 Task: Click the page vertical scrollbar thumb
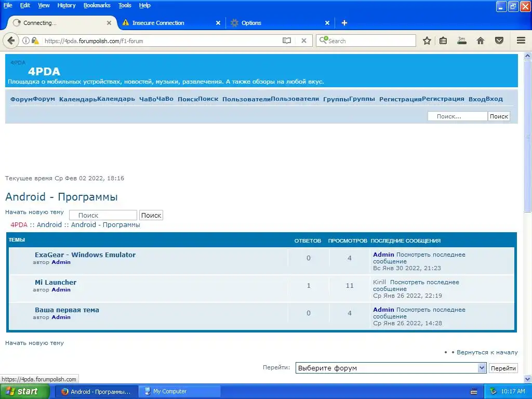click(x=527, y=137)
